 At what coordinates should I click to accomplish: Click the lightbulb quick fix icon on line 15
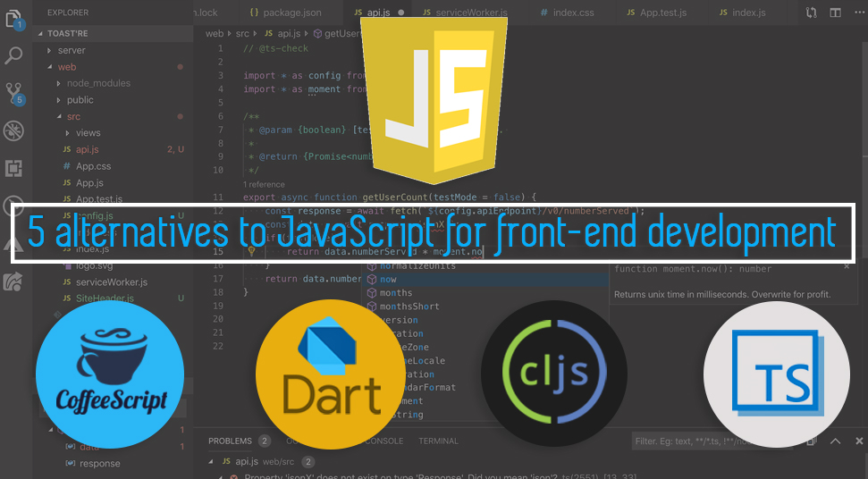251,252
